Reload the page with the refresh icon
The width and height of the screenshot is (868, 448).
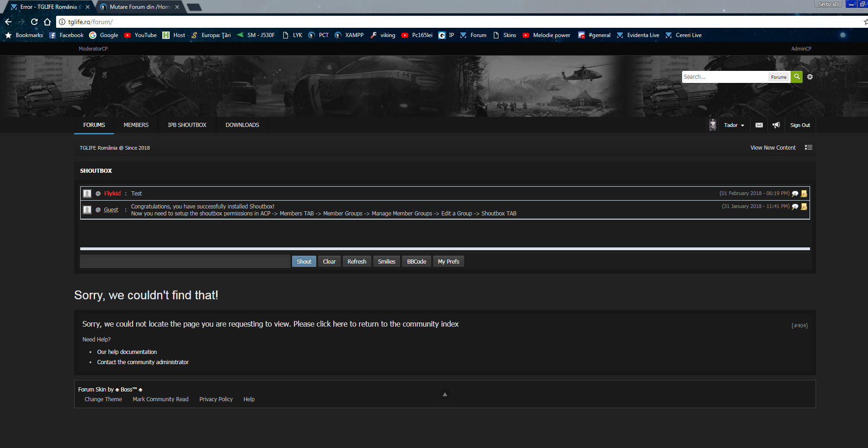(x=34, y=22)
